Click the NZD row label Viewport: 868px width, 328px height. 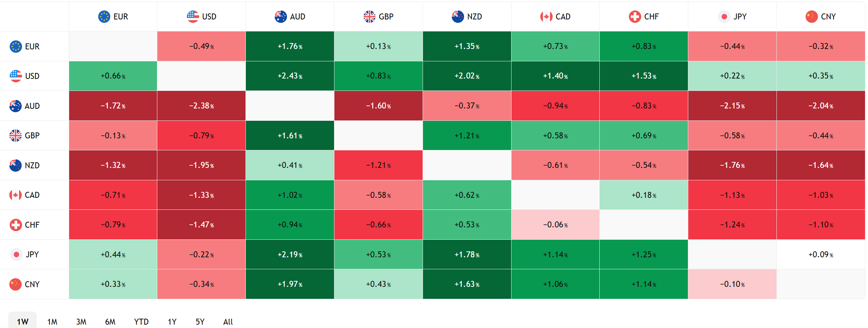tap(32, 165)
